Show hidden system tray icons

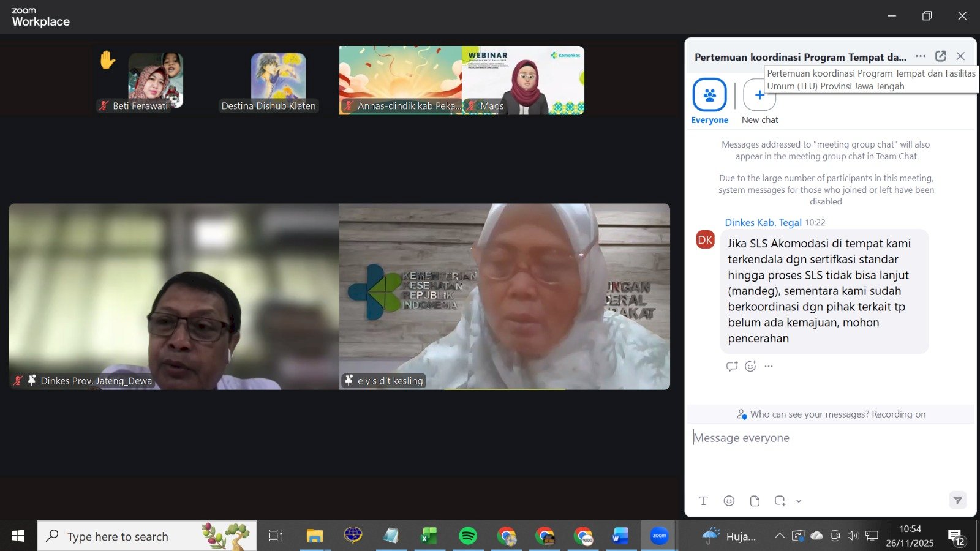(x=779, y=536)
